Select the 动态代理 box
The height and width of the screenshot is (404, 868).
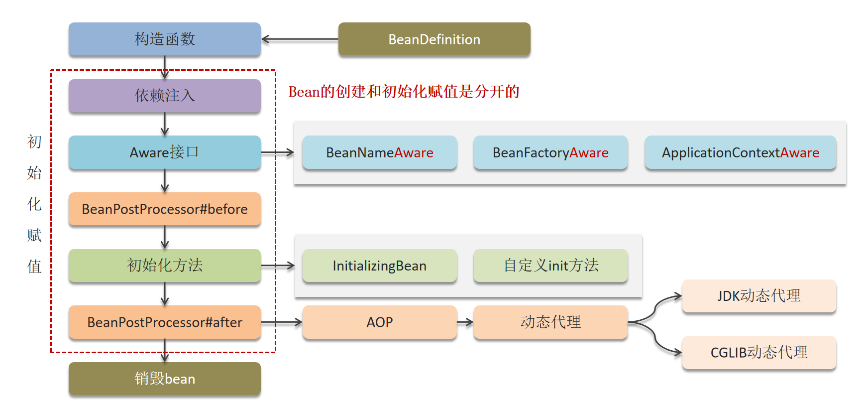pyautogui.click(x=550, y=322)
